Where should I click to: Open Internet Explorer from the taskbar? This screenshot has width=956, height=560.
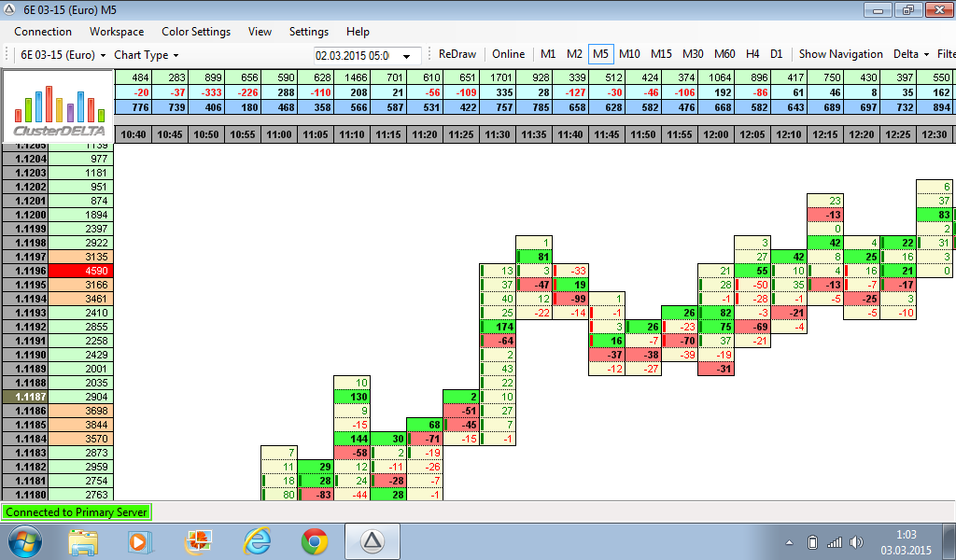tap(258, 541)
